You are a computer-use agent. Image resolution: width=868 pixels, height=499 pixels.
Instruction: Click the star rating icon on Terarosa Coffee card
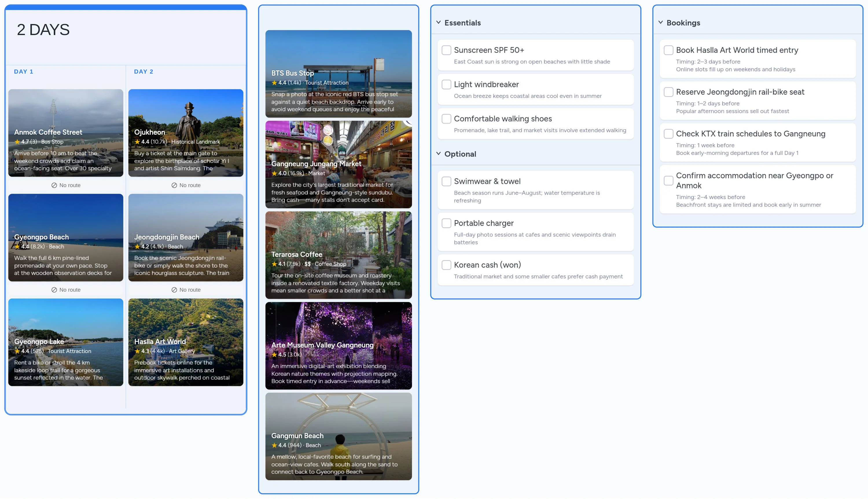[274, 264]
